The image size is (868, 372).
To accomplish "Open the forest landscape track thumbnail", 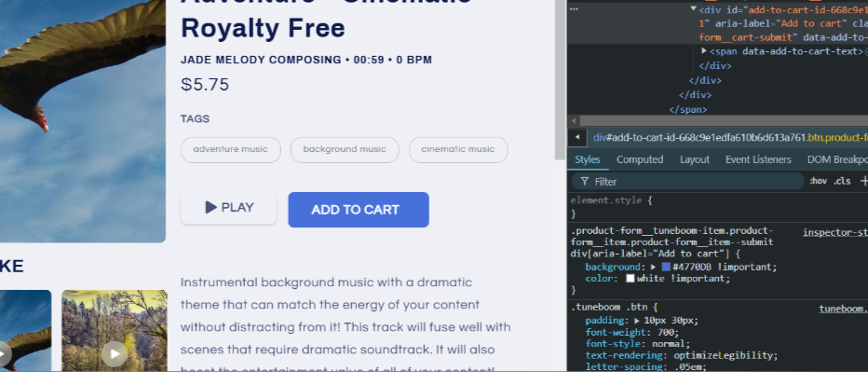I will point(115,331).
